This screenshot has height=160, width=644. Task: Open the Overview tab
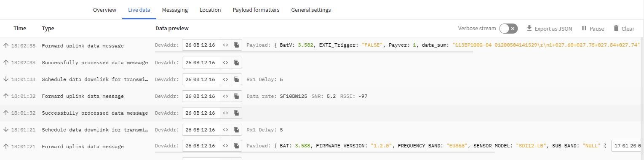click(x=104, y=10)
